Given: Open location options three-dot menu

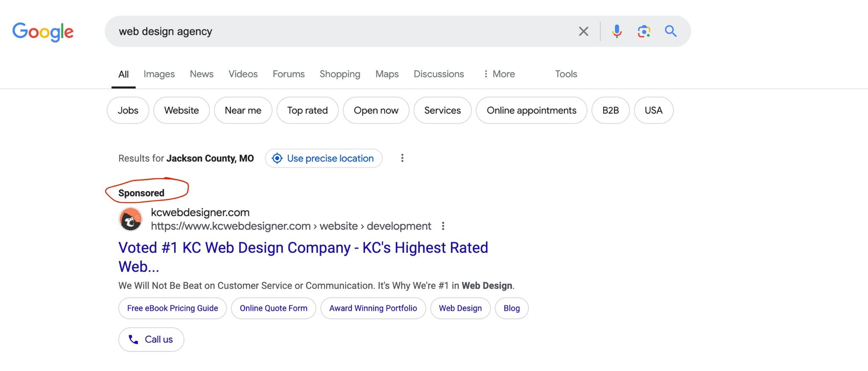Looking at the screenshot, I should 402,158.
